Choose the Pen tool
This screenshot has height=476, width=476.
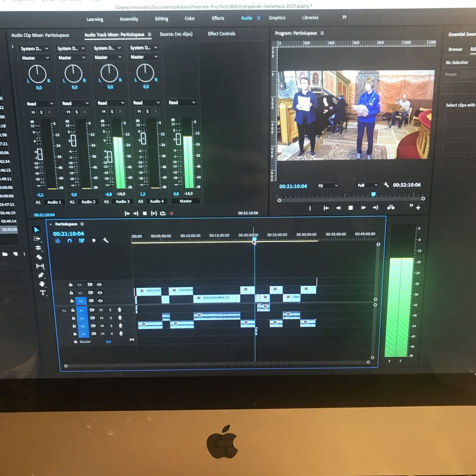point(41,275)
